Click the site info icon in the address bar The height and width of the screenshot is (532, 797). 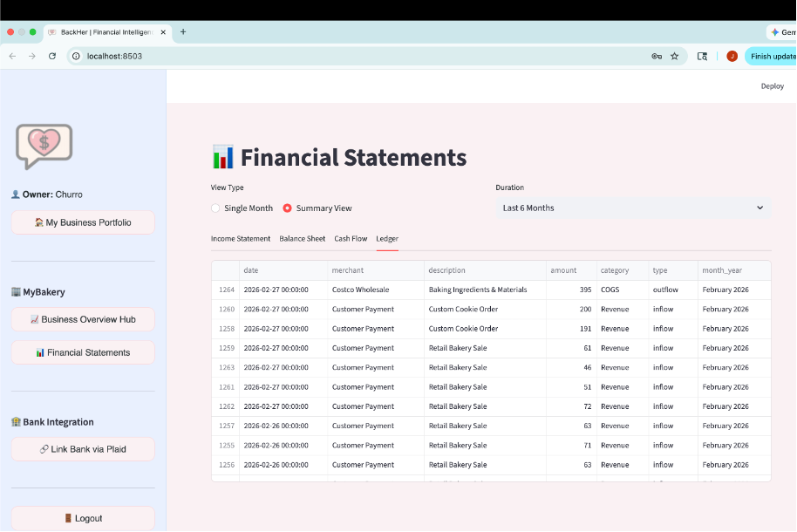click(x=76, y=56)
